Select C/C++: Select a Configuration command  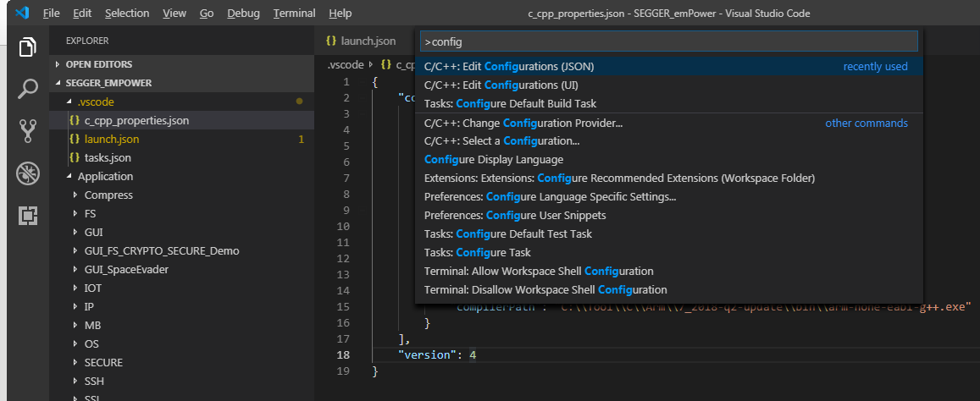pyautogui.click(x=669, y=141)
